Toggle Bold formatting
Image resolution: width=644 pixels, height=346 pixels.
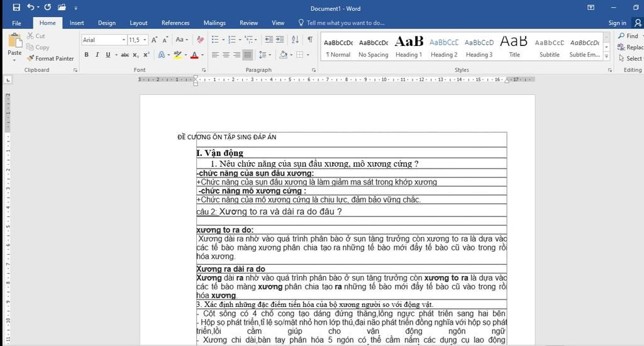(x=86, y=55)
